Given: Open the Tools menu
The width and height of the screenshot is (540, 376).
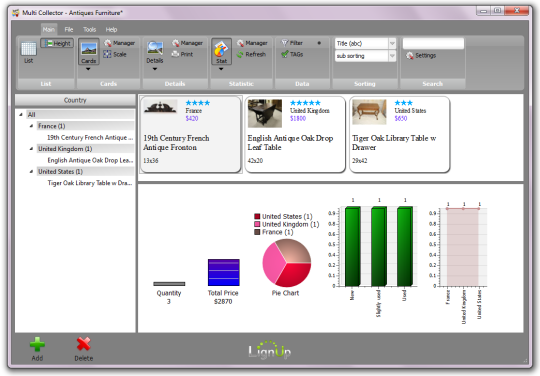Looking at the screenshot, I should click(x=90, y=30).
